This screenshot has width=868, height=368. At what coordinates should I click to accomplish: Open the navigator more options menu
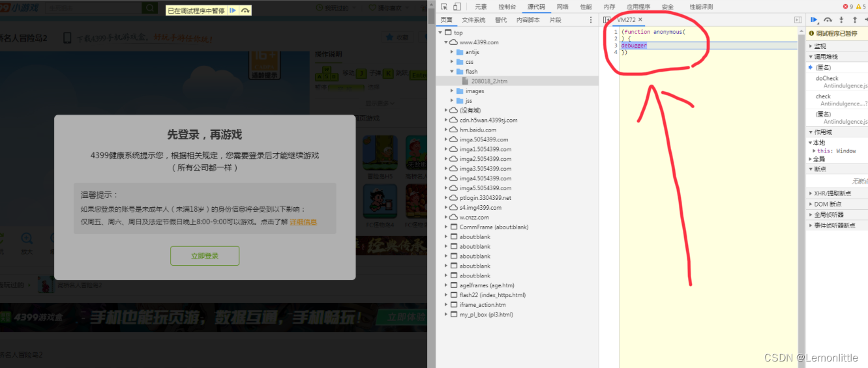pyautogui.click(x=591, y=20)
